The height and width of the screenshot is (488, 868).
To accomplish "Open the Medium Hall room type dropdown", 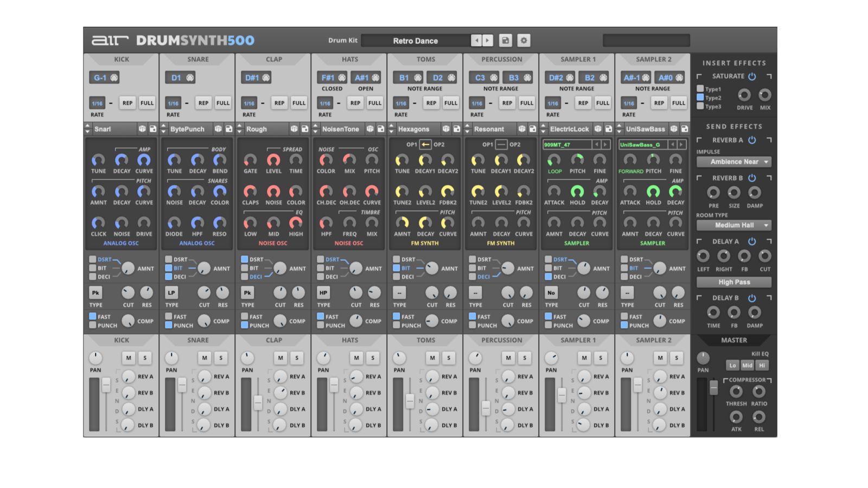I will [733, 225].
